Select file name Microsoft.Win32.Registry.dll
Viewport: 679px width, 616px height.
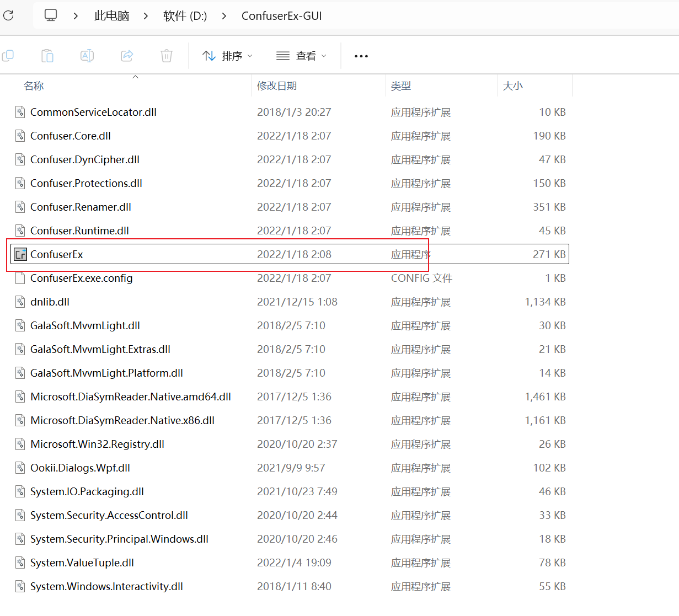[x=97, y=444]
